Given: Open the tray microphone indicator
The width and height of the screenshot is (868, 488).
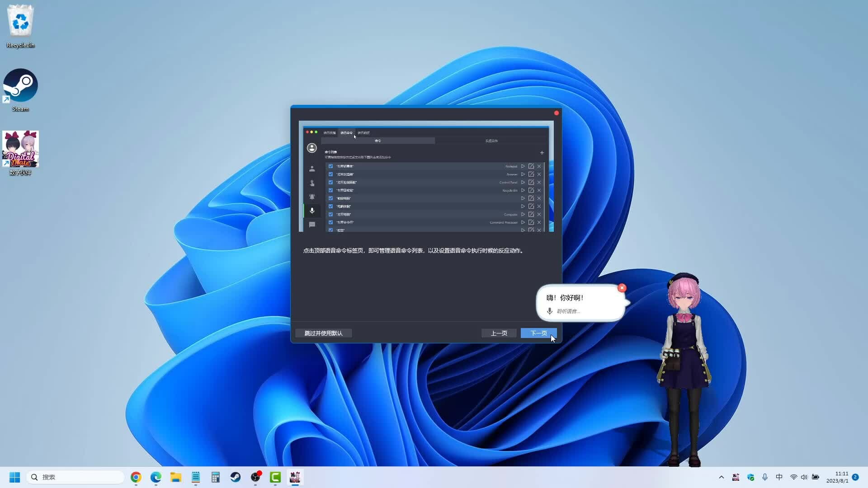Looking at the screenshot, I should click(x=765, y=477).
